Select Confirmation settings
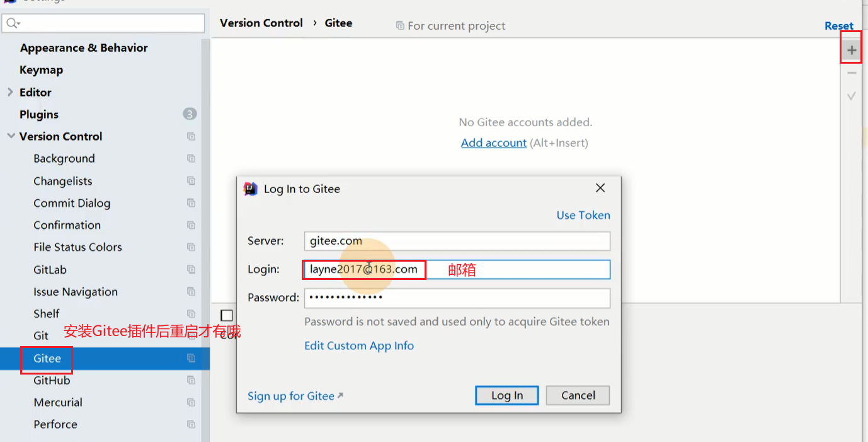This screenshot has height=442, width=868. (x=67, y=225)
